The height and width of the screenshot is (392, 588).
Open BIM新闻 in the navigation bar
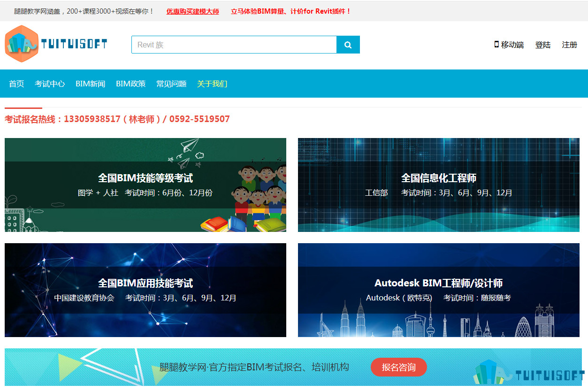[x=90, y=84]
